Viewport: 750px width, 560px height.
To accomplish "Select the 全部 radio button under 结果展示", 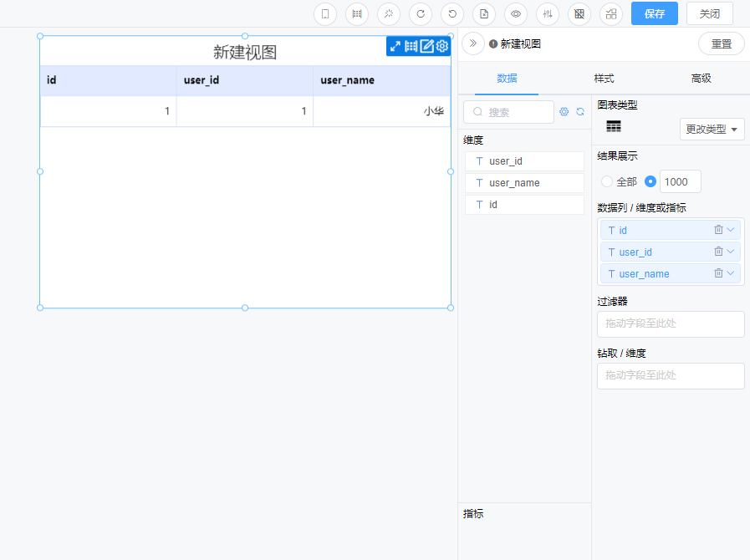I will [x=606, y=181].
